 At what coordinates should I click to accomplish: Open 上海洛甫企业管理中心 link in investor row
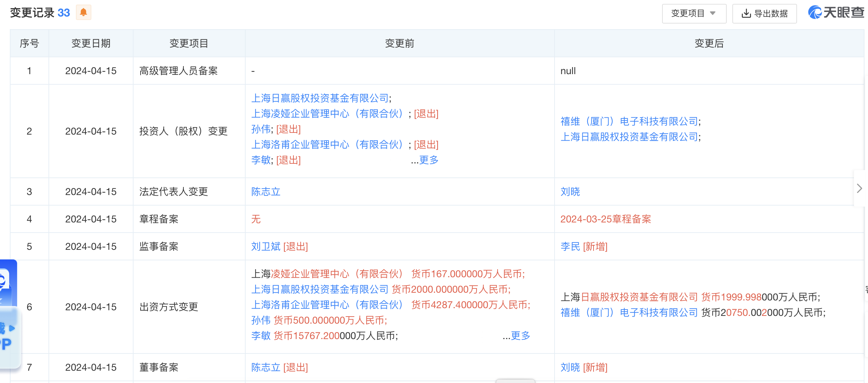[x=327, y=145]
